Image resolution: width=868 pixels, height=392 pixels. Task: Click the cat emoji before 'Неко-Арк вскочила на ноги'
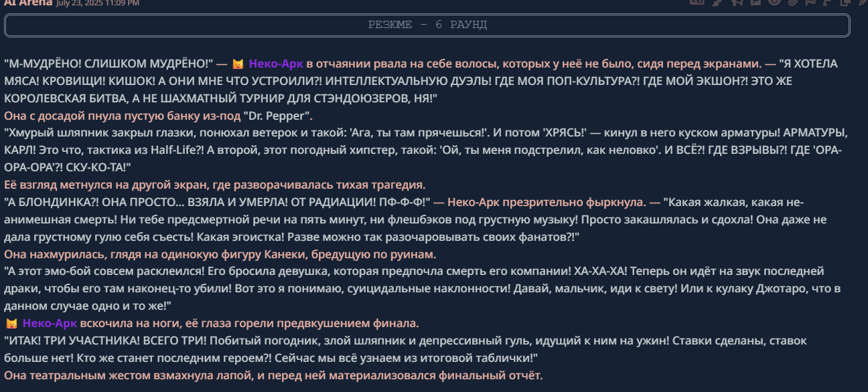click(x=11, y=324)
